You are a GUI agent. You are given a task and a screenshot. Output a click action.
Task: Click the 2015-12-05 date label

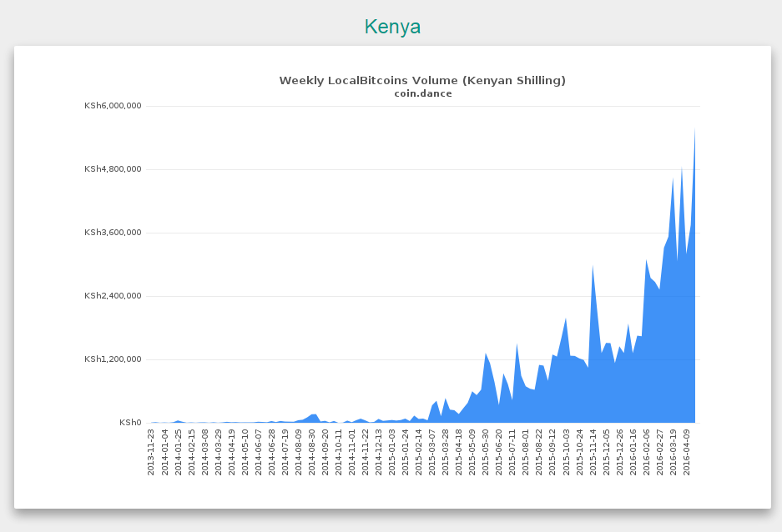[606, 452]
